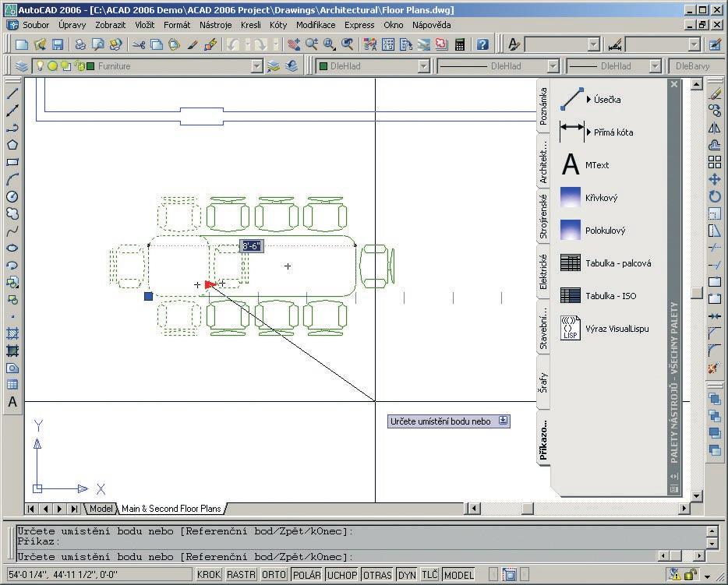Click the Open file icon

[40, 44]
